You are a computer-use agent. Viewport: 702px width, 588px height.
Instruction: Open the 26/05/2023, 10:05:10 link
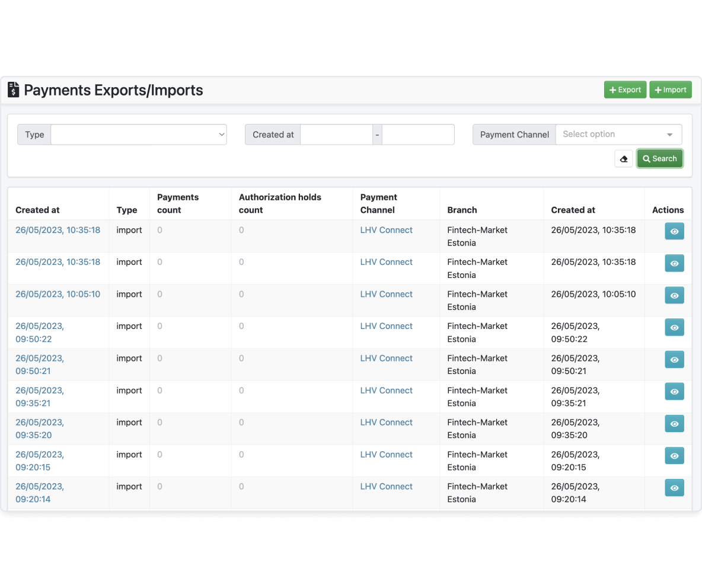[x=58, y=294]
